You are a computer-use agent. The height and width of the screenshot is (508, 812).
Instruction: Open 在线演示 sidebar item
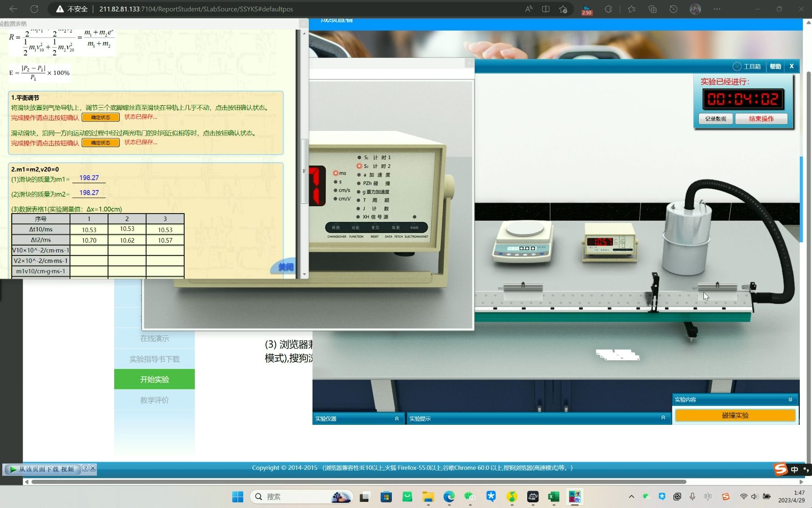point(155,338)
